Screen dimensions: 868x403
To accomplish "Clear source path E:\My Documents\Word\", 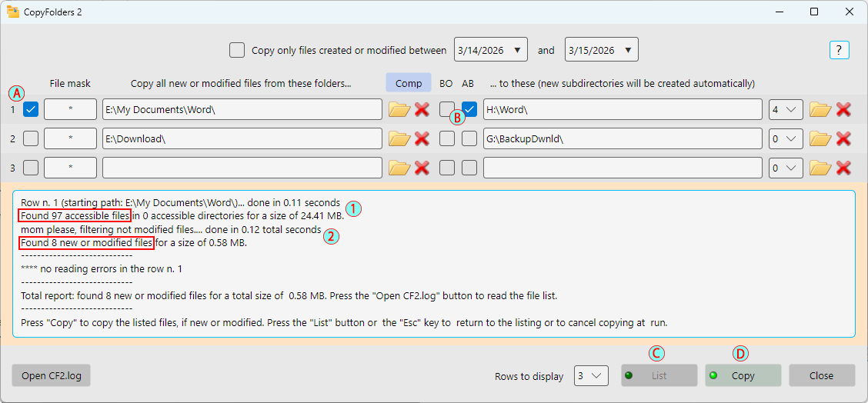I will (x=422, y=109).
